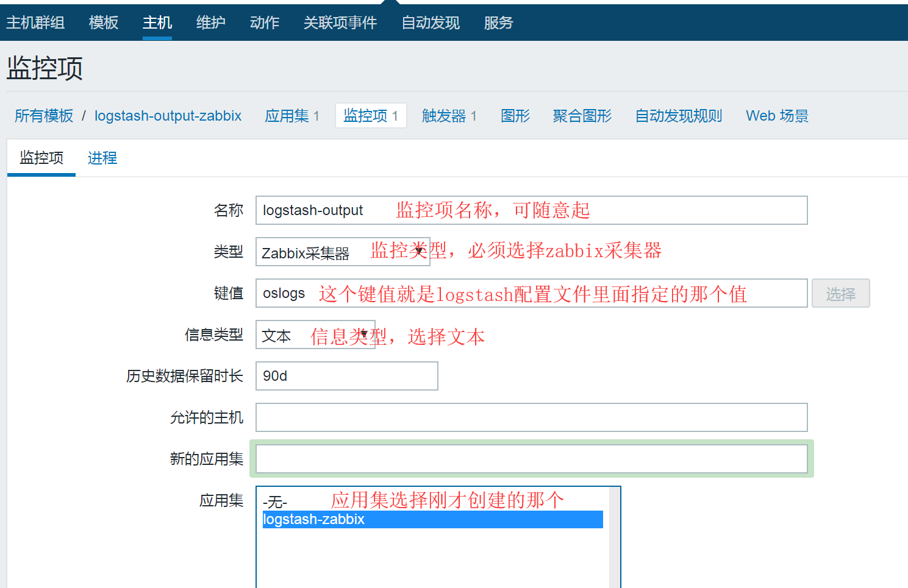Go to 所有模板 breadcrumb link

(x=44, y=116)
